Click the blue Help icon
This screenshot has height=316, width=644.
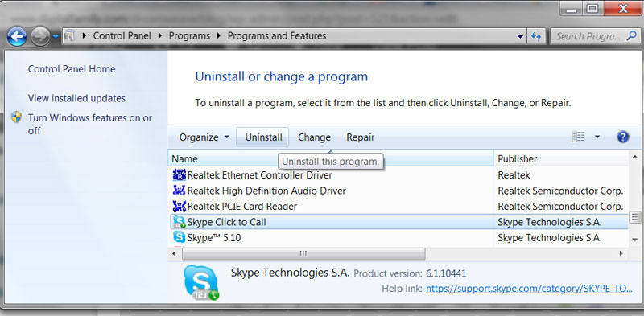(x=622, y=137)
